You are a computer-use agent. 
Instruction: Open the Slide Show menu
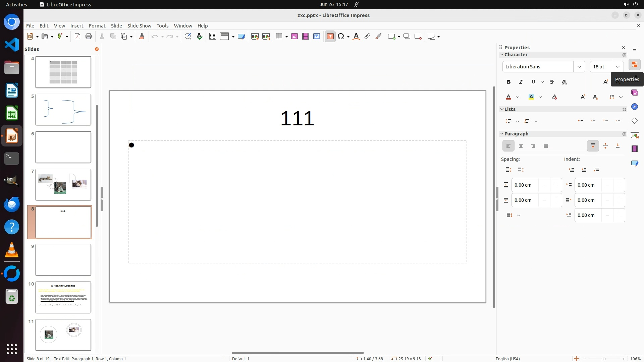[x=139, y=26]
